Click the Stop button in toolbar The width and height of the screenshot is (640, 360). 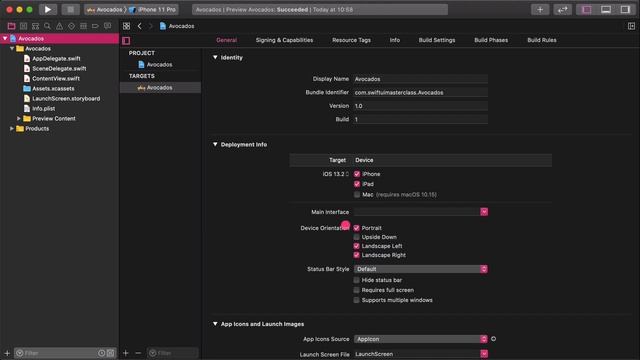click(x=70, y=9)
